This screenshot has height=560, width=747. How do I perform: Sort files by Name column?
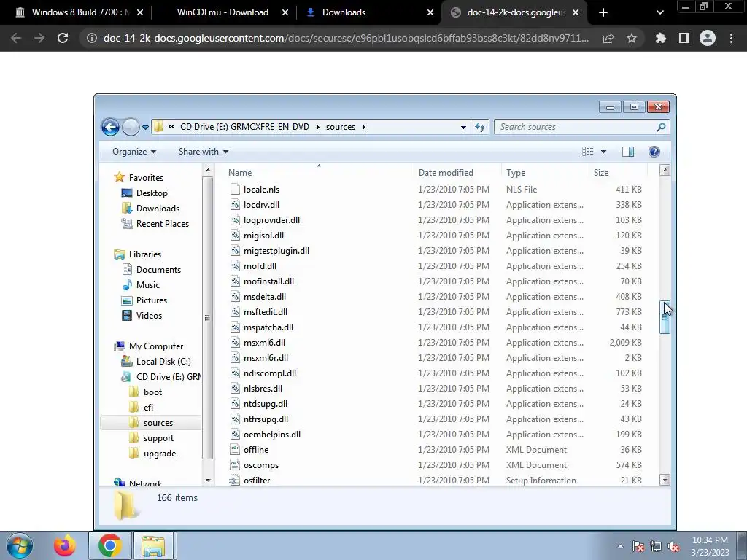[316, 173]
